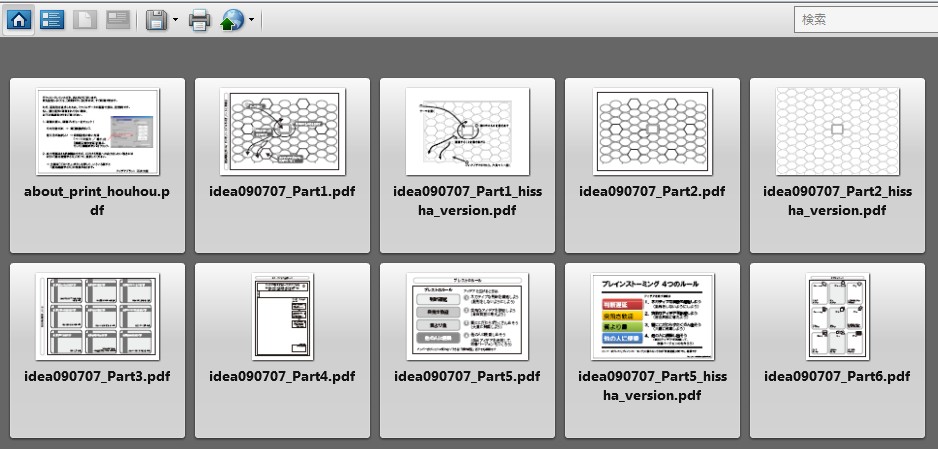Select the idea090707_Part5.pdf thumbnail

467,317
